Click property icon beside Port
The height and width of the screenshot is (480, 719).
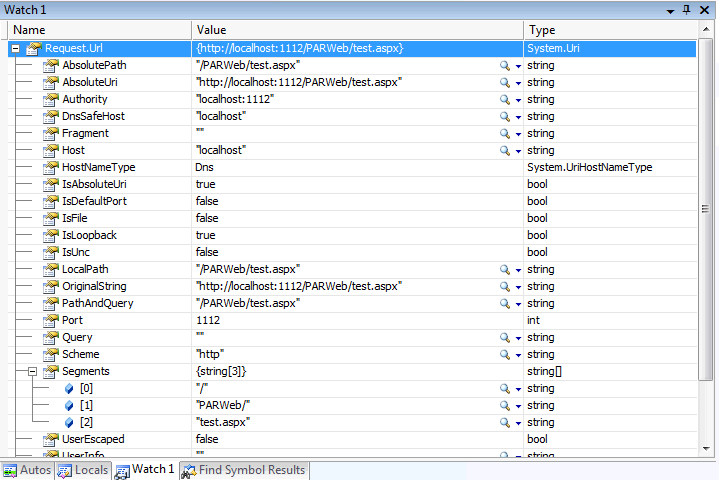pyautogui.click(x=51, y=320)
